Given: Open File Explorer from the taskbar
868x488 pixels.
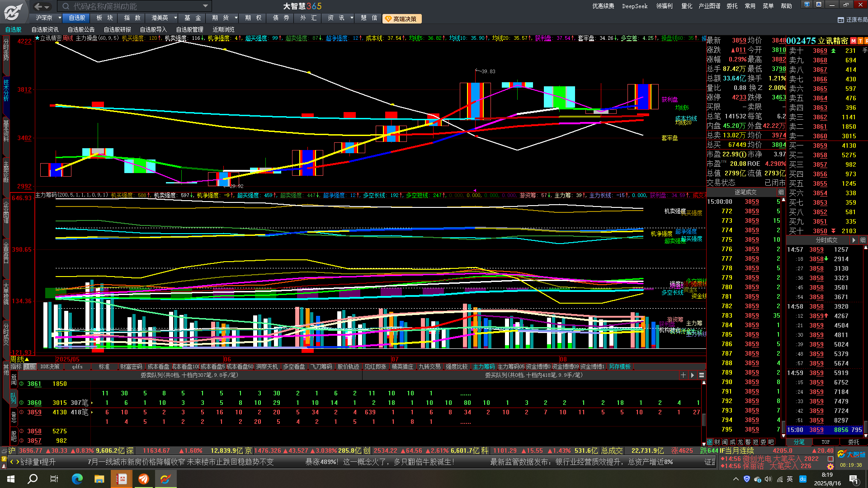Looking at the screenshot, I should [99, 479].
